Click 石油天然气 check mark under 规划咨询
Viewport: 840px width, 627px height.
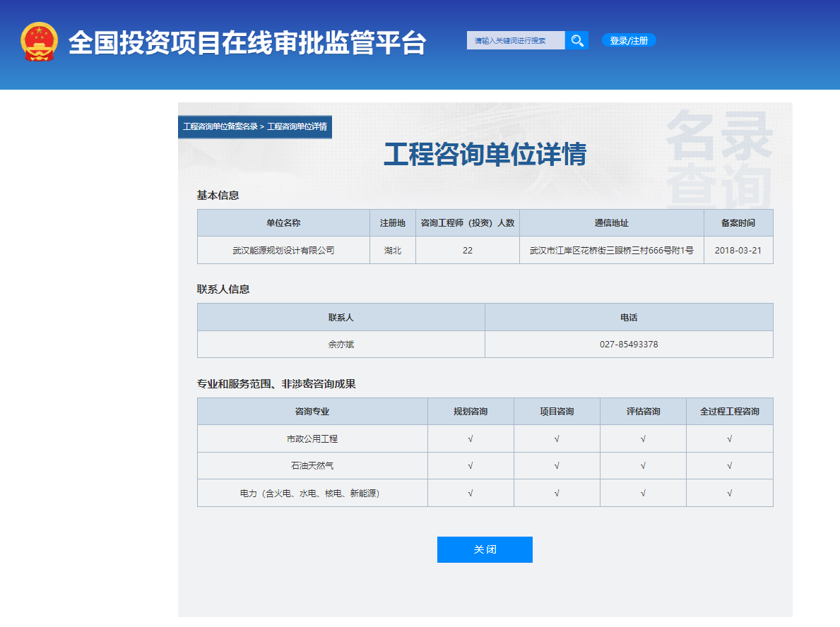coord(471,465)
